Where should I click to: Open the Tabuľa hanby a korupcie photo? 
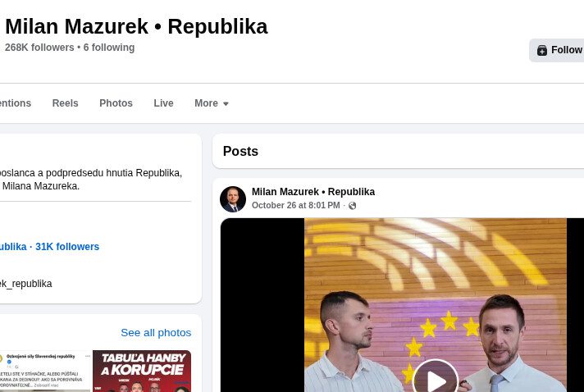(142, 371)
